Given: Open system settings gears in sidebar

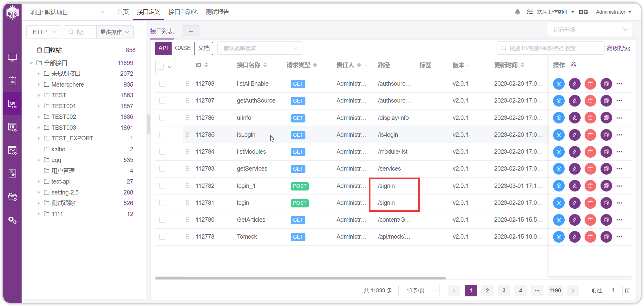Looking at the screenshot, I should [x=12, y=220].
